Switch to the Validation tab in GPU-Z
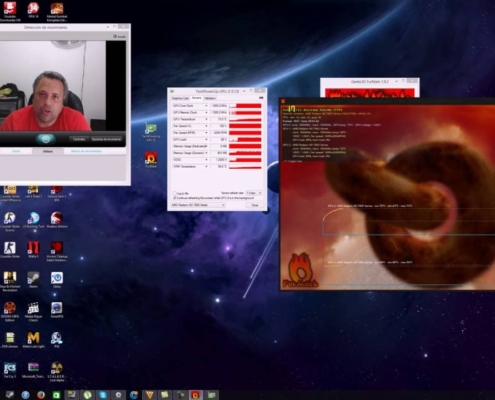Viewport: 495px width, 400px height. [x=210, y=98]
